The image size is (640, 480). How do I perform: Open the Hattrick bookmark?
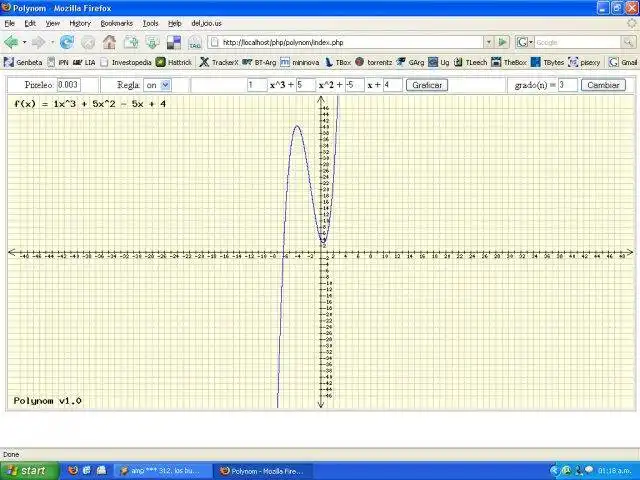(174, 62)
